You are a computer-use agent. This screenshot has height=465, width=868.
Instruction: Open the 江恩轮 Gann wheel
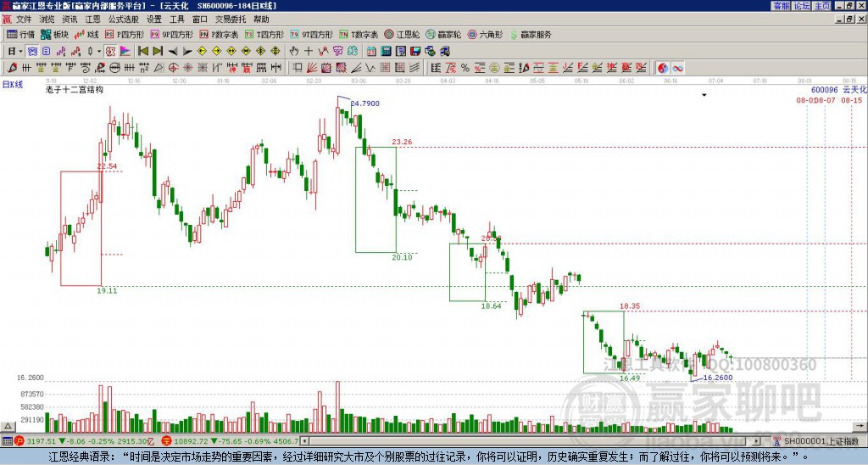pyautogui.click(x=402, y=34)
